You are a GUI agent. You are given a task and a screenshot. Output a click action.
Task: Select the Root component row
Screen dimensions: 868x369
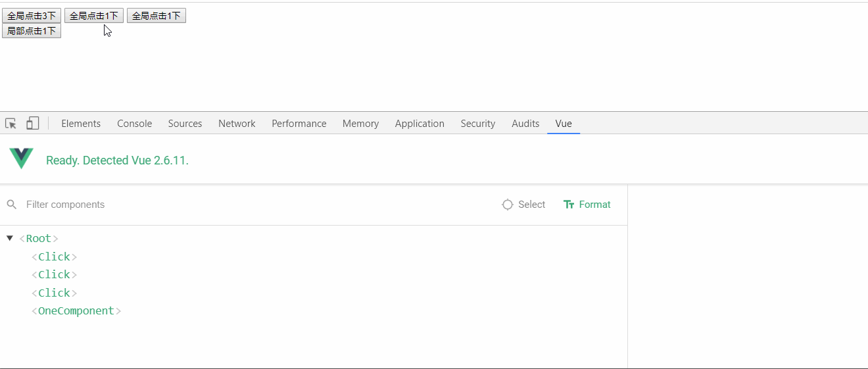pos(314,238)
